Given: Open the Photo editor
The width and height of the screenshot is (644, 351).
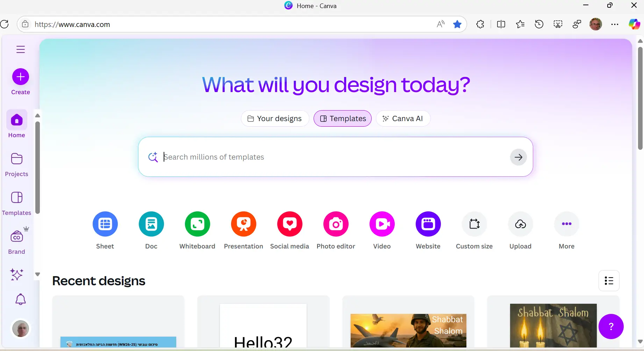Looking at the screenshot, I should coord(336,224).
